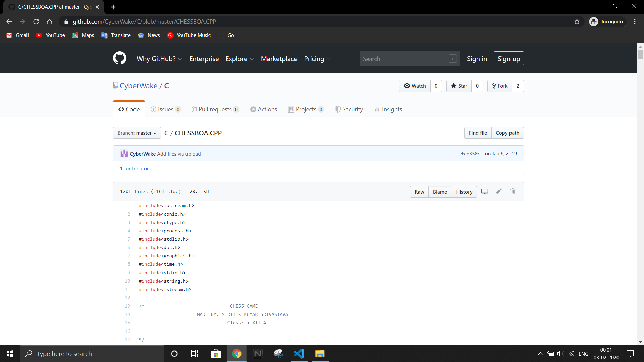Click the Windows taskbar search box

92,354
